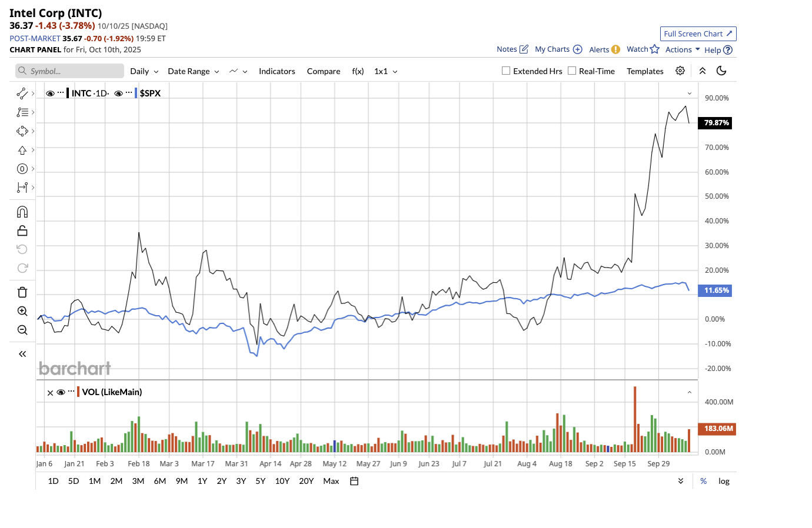Toggle the magnet snap mode
This screenshot has width=812, height=528.
pyautogui.click(x=22, y=212)
